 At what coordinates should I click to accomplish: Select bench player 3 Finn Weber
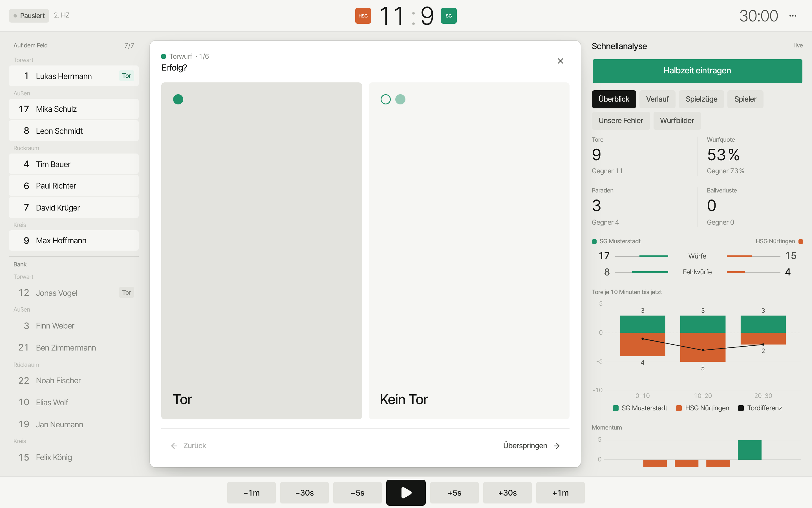pyautogui.click(x=74, y=326)
